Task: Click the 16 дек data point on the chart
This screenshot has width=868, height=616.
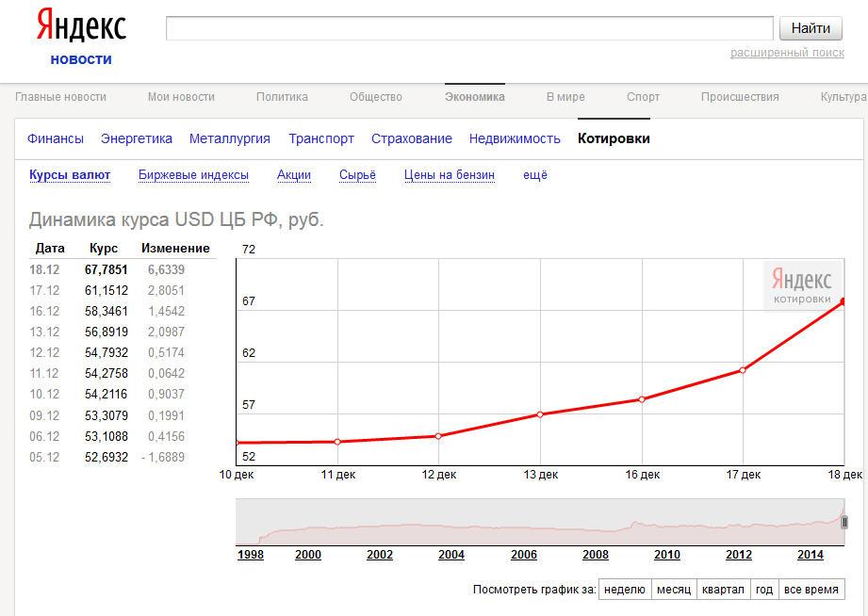Action: point(642,399)
